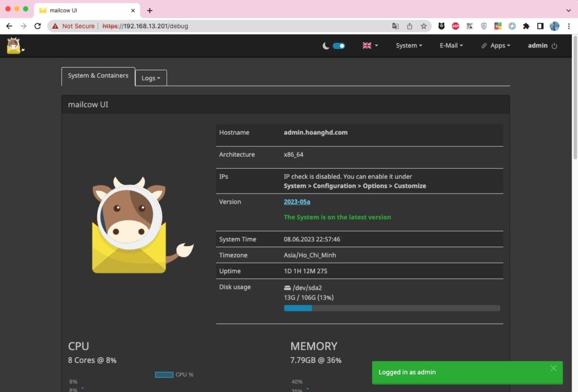This screenshot has width=578, height=392.
Task: Click the uptime value 1D 1H 12M 27S
Action: [x=305, y=271]
